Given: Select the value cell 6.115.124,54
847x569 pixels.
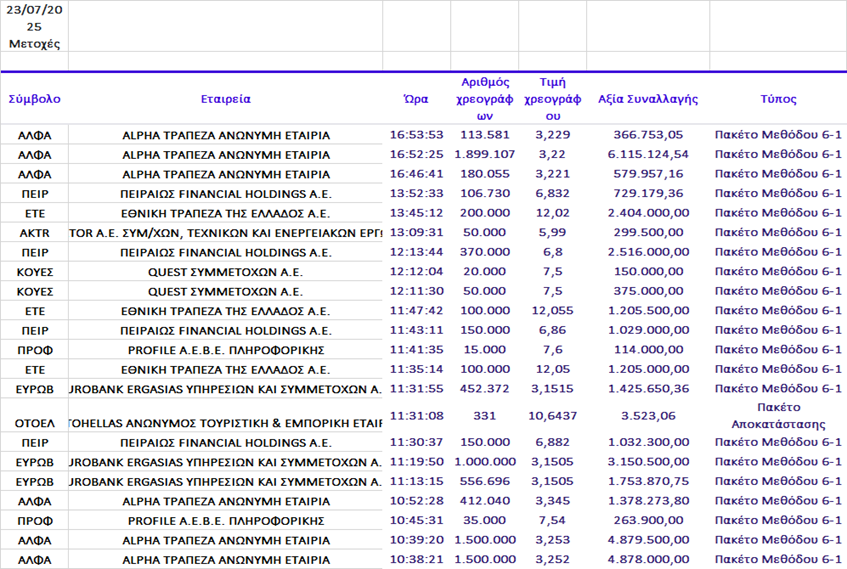Looking at the screenshot, I should [648, 154].
